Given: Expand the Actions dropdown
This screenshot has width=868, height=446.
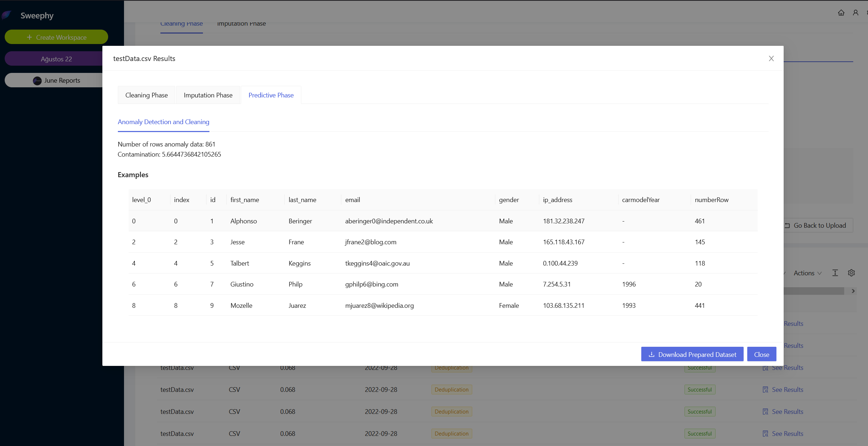Looking at the screenshot, I should pyautogui.click(x=807, y=273).
